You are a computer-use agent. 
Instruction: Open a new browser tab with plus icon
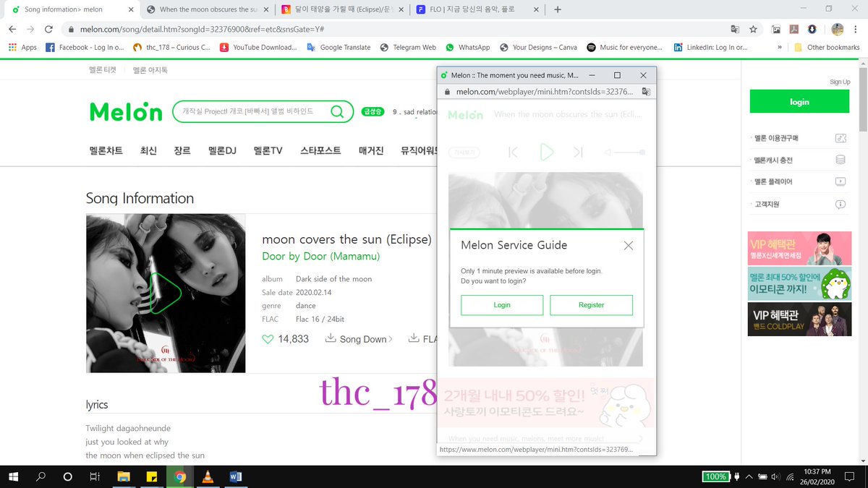pos(558,9)
